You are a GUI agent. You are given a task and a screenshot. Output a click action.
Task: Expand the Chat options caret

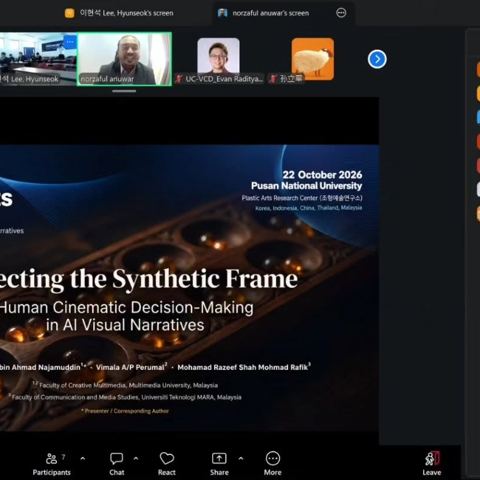tap(136, 459)
